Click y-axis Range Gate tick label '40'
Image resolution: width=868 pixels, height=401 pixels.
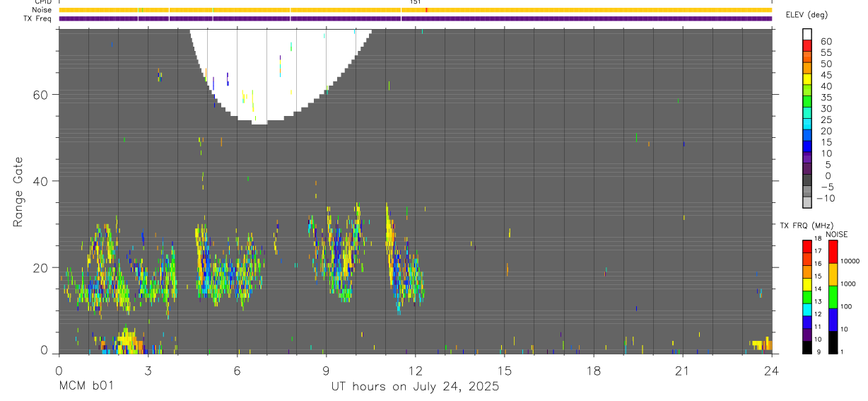coord(40,181)
